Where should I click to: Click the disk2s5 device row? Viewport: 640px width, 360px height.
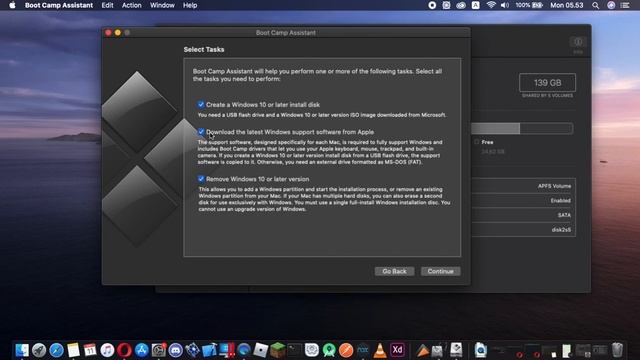point(524,230)
